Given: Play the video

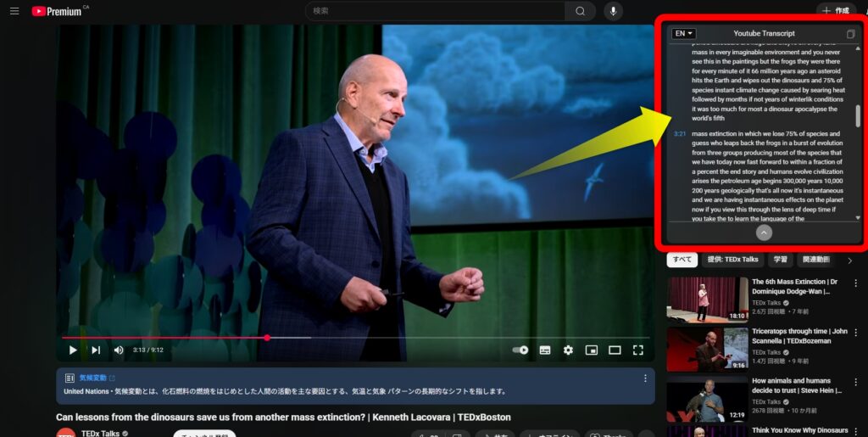Looking at the screenshot, I should (73, 350).
